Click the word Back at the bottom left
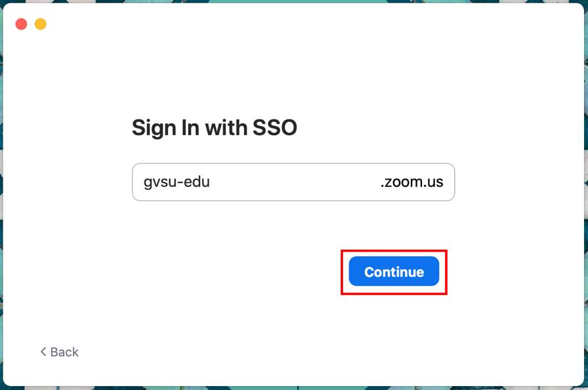 (64, 352)
